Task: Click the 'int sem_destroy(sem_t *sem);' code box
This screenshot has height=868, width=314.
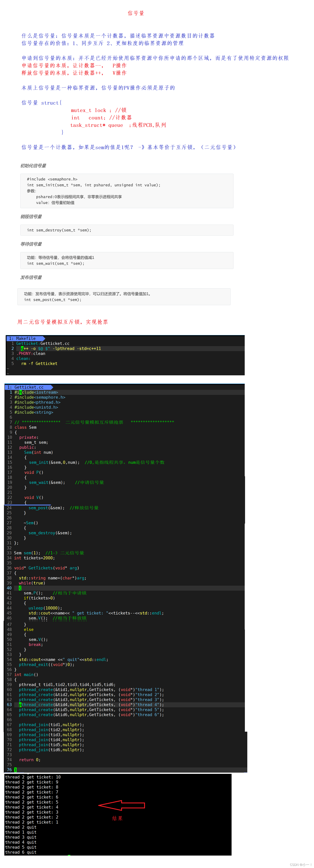Action: [x=127, y=230]
